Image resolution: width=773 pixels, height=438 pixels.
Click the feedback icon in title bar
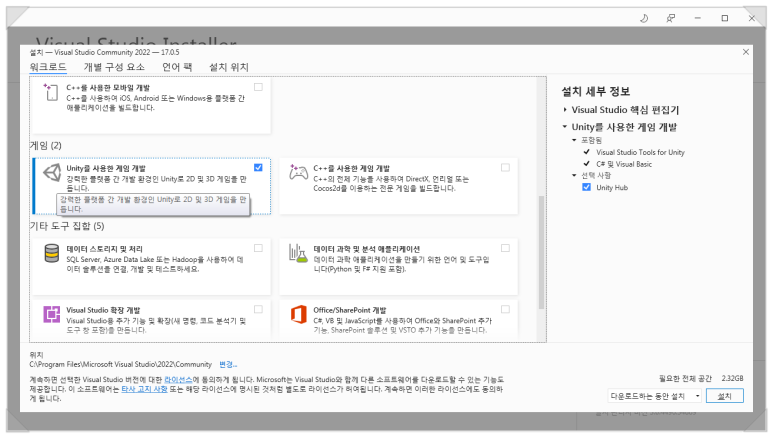pyautogui.click(x=670, y=18)
